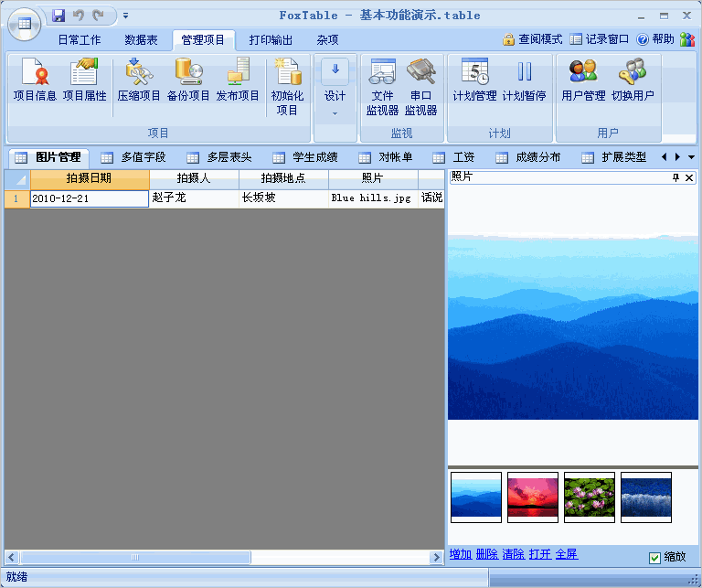Open the 扩展类型 table tab
The image size is (702, 588).
click(x=614, y=157)
